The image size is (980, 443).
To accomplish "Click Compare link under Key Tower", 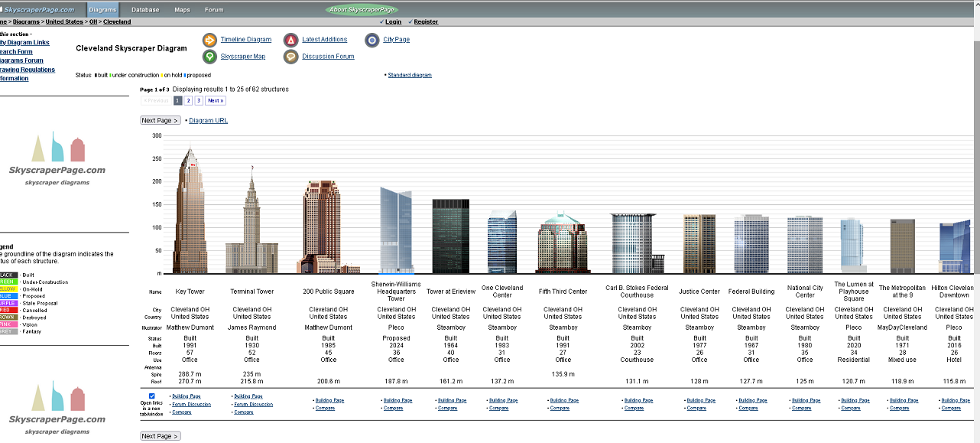I will [181, 412].
